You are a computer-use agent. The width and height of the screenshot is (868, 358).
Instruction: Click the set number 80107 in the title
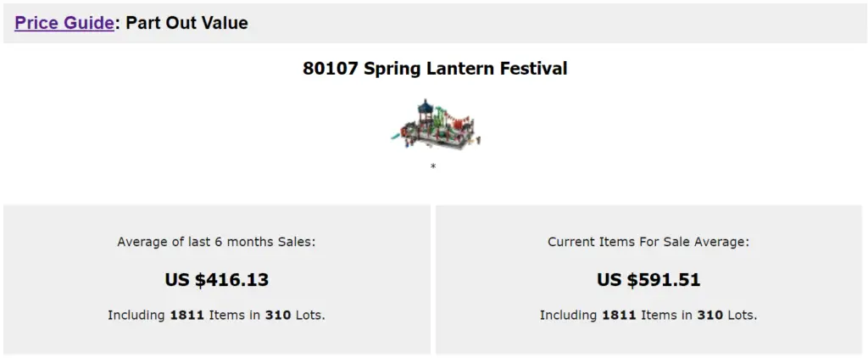331,69
